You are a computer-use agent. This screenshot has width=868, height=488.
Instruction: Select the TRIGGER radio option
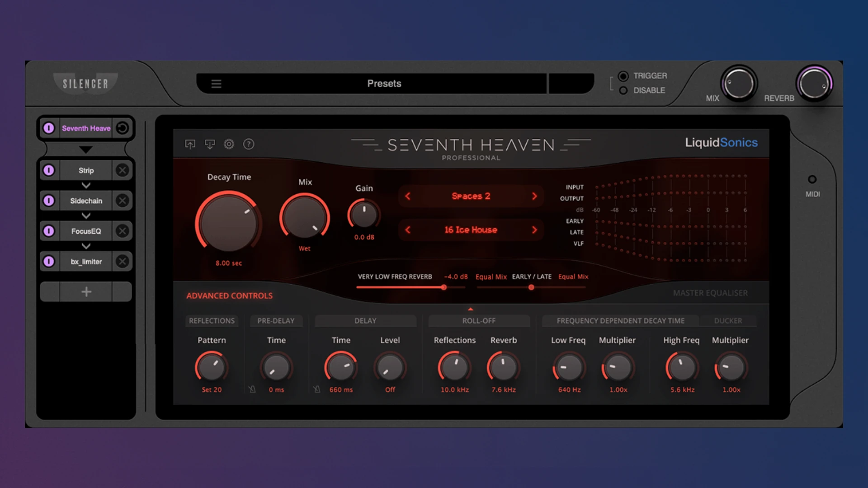pos(623,76)
